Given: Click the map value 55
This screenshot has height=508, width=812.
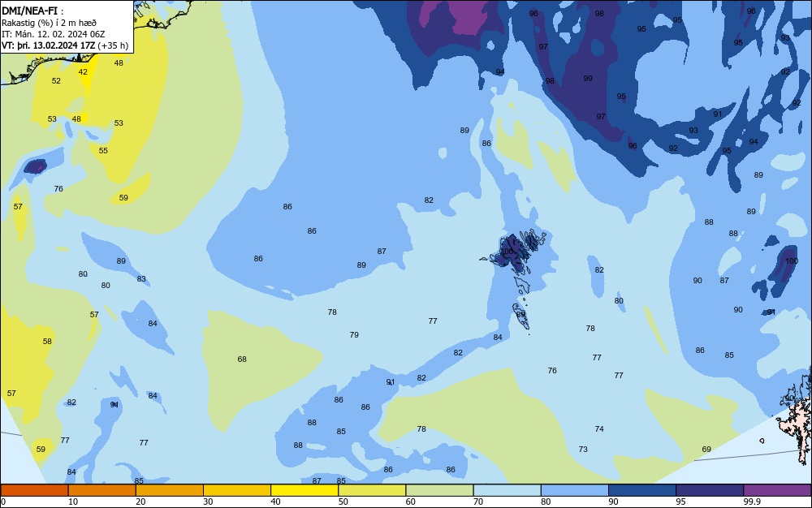Looking at the screenshot, I should (103, 151).
